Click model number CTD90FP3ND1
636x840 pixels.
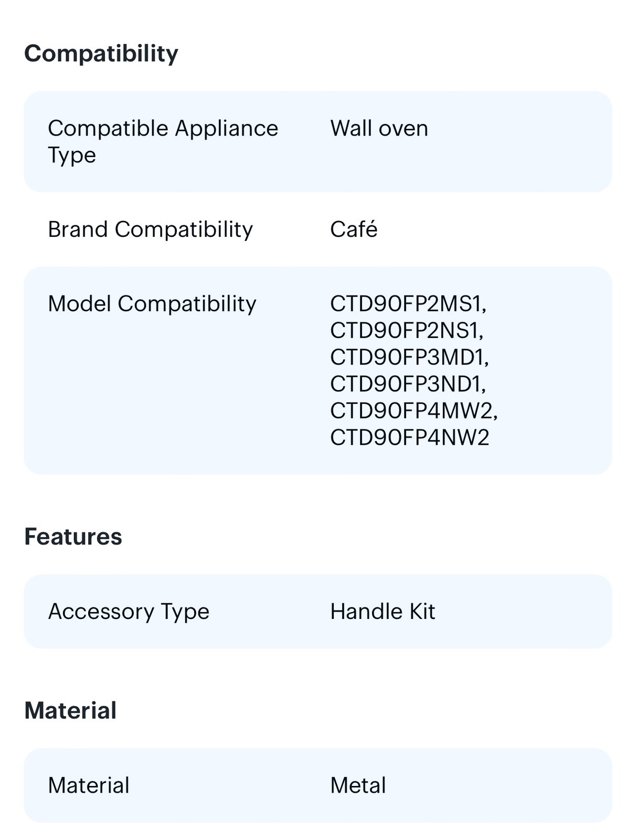point(408,384)
